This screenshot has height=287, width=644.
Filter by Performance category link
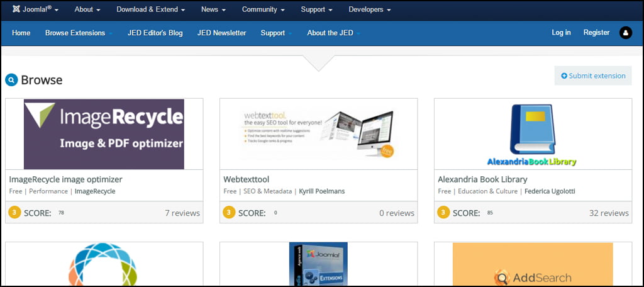48,191
